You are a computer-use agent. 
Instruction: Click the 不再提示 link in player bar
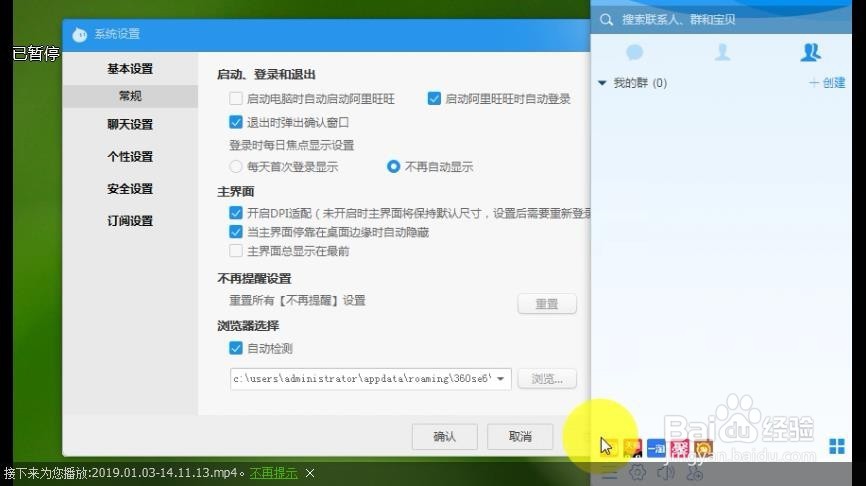point(273,473)
